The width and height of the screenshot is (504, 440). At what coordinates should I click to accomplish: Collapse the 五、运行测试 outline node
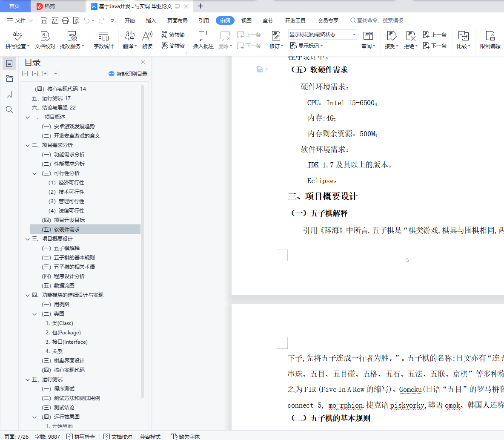[28, 380]
